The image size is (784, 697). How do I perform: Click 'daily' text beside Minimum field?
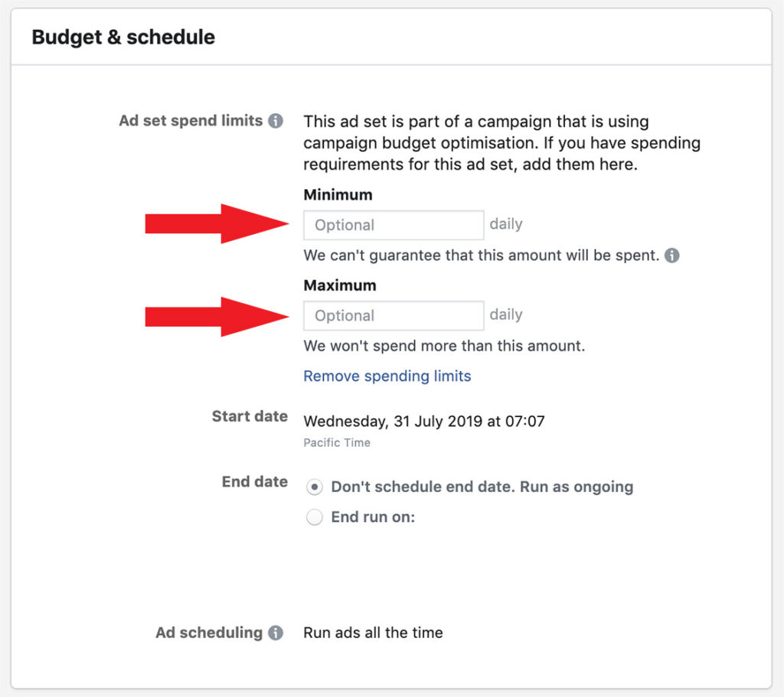[x=506, y=224]
